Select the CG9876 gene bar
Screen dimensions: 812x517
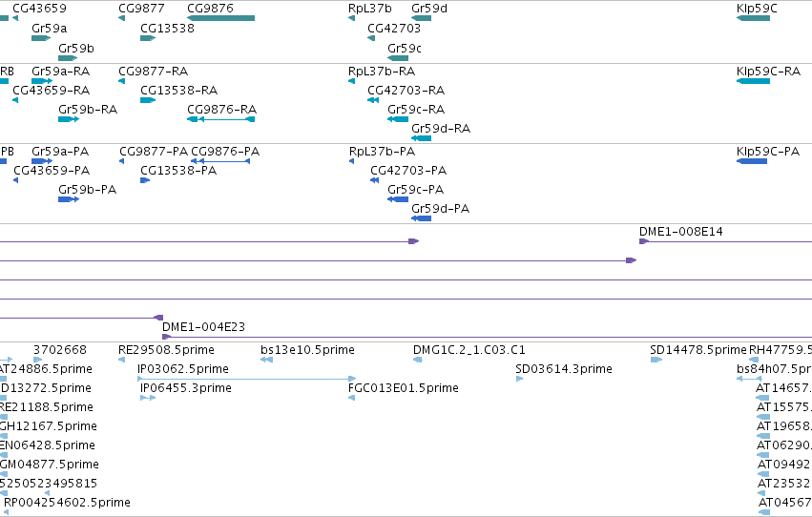tap(221, 18)
